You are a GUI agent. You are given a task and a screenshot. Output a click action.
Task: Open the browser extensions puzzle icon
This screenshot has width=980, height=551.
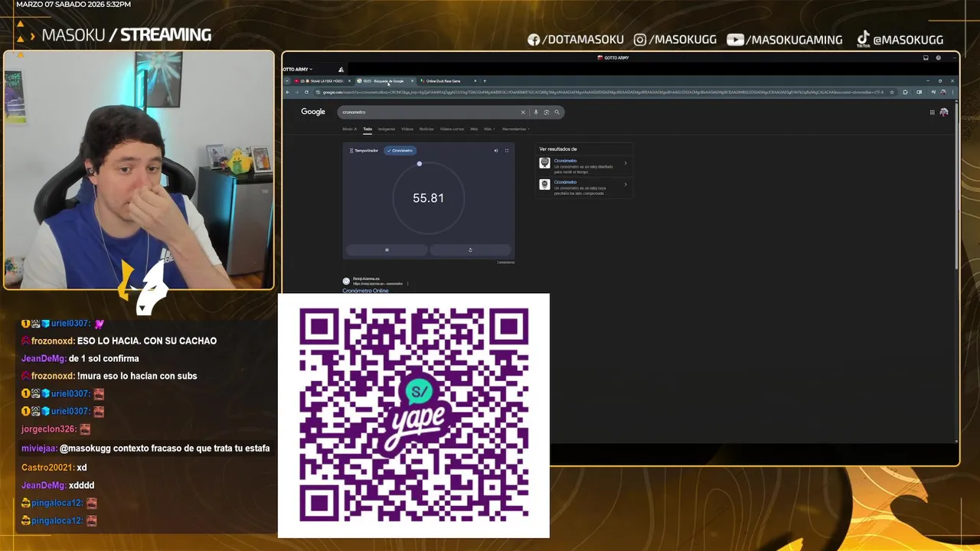pos(906,92)
